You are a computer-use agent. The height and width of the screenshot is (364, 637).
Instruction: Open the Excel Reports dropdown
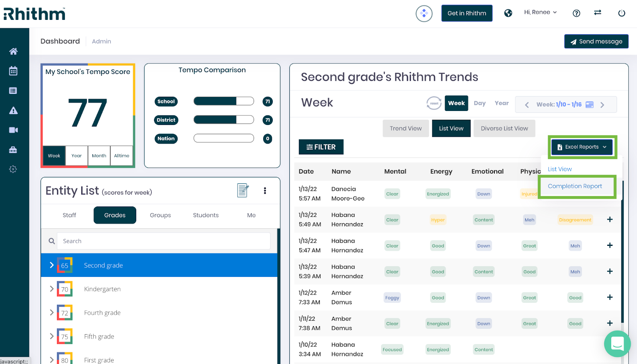point(582,147)
